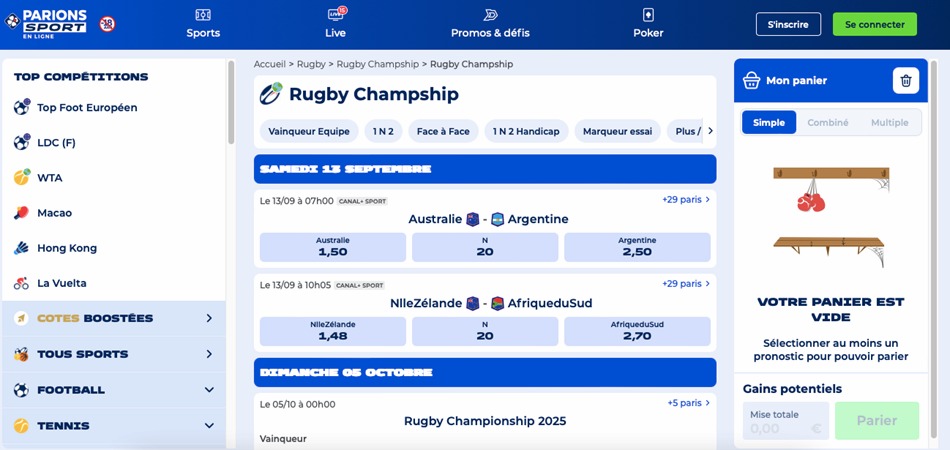
Task: Select the Face à Face filter tab
Action: coord(443,131)
